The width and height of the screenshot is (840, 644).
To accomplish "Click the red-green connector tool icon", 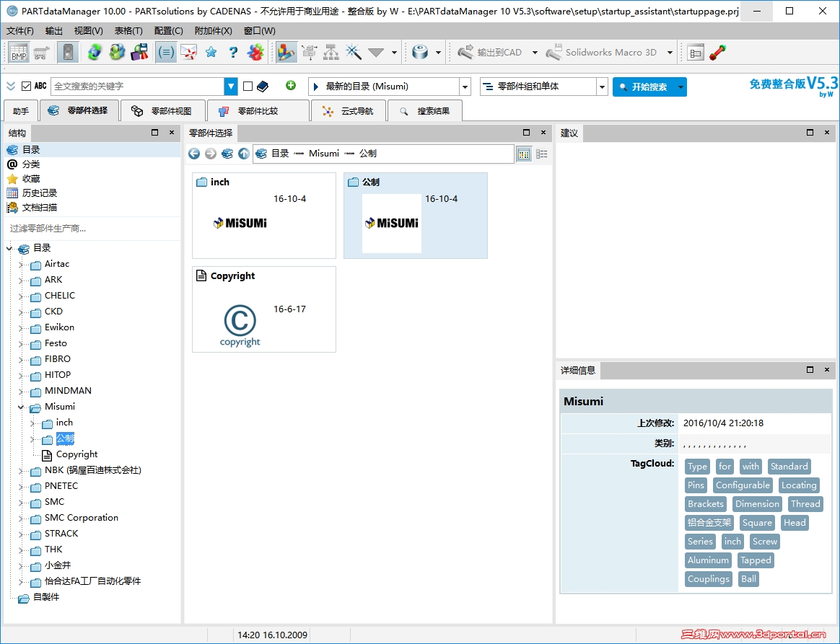I will (x=717, y=53).
